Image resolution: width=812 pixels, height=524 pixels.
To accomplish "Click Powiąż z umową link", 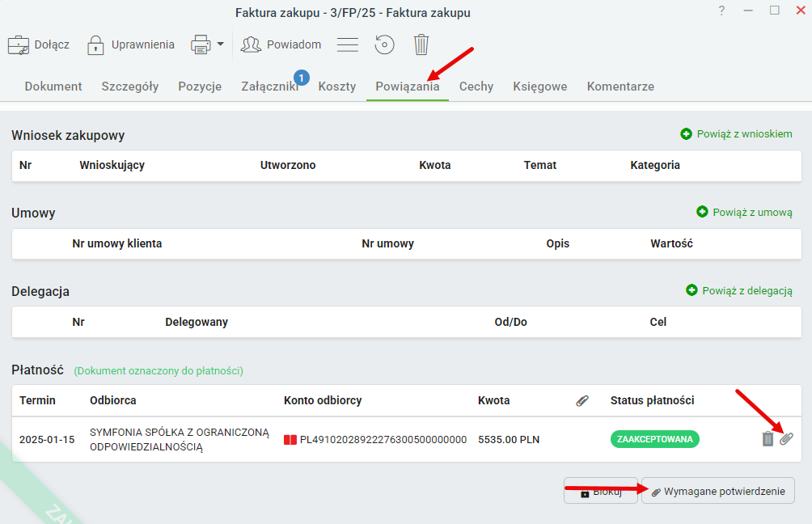I will tap(752, 213).
